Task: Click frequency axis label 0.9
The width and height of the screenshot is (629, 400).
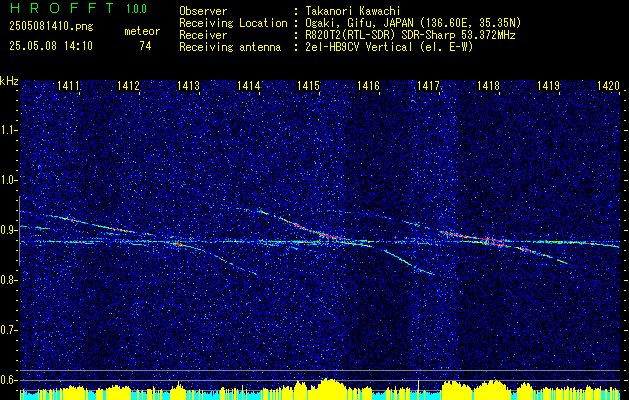Action: (x=9, y=230)
